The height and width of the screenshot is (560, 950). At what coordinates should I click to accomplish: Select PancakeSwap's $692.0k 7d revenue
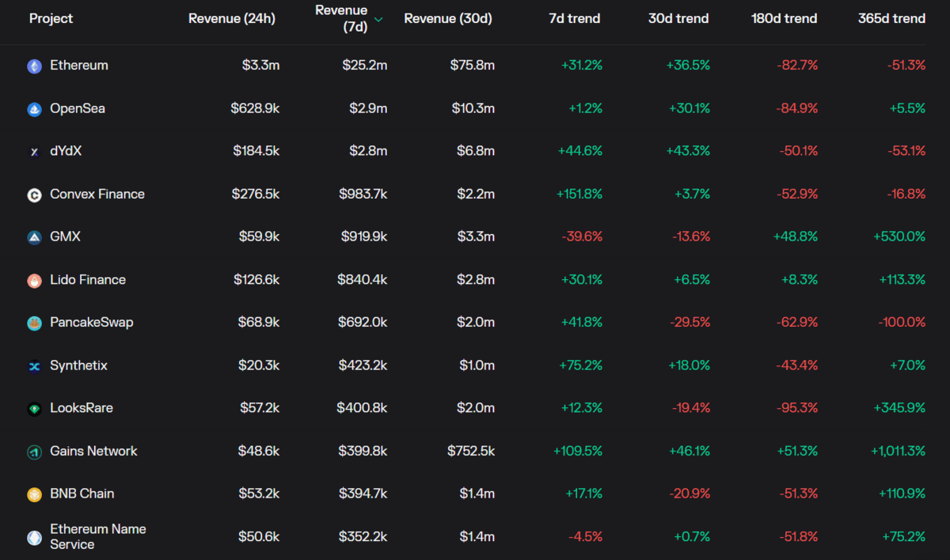click(x=363, y=322)
